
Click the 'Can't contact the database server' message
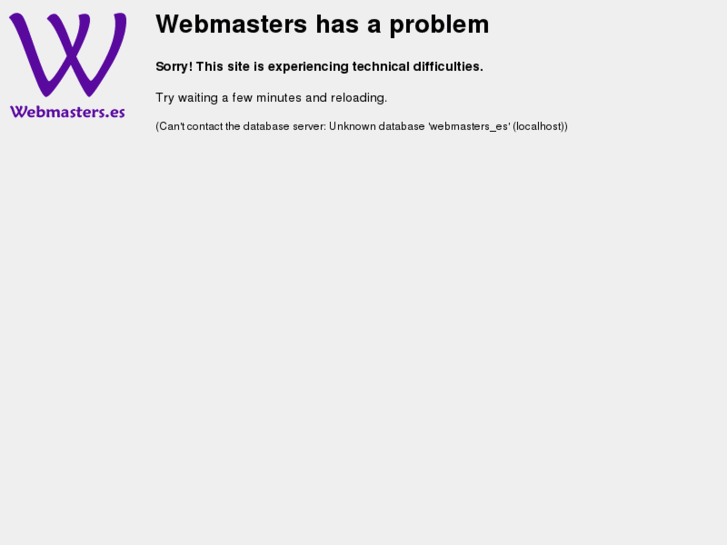click(x=362, y=126)
